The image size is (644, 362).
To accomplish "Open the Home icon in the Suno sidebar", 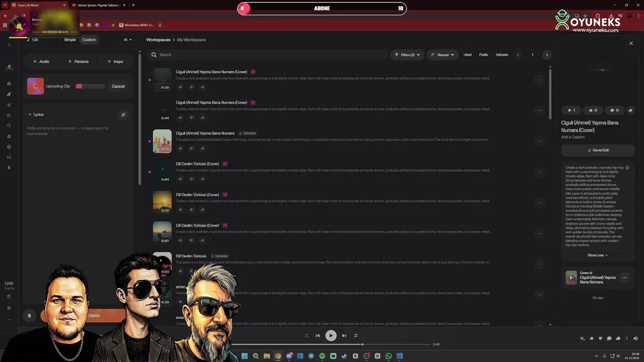I will 9,84.
